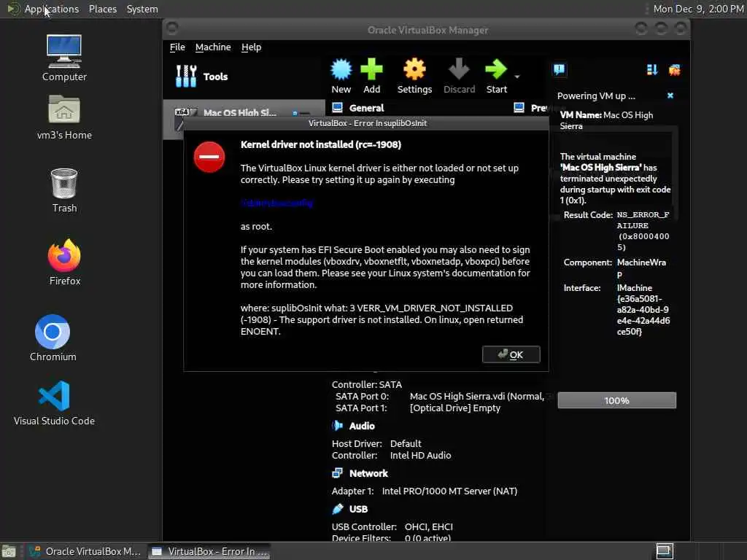The height and width of the screenshot is (560, 747).
Task: Click the Network section title
Action: pyautogui.click(x=368, y=473)
